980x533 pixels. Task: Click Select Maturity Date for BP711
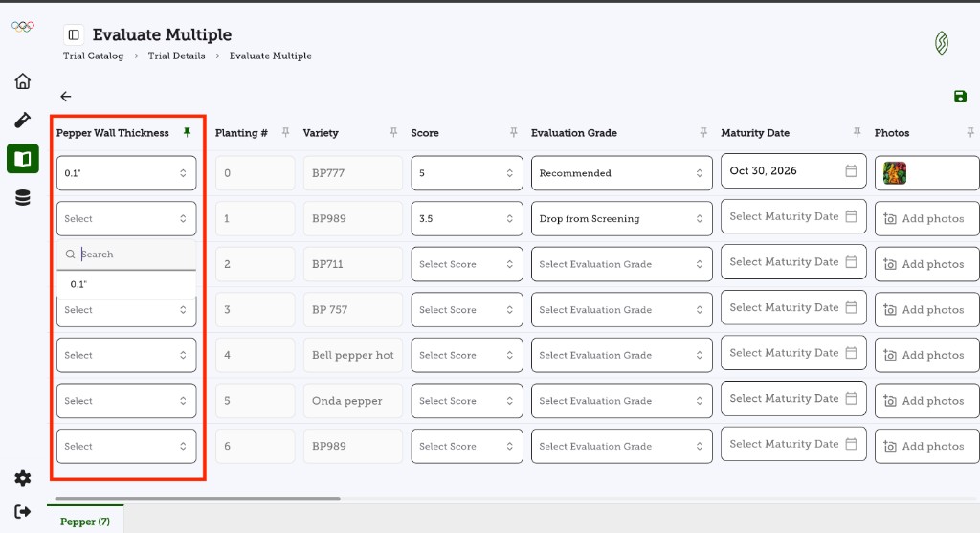pos(793,262)
